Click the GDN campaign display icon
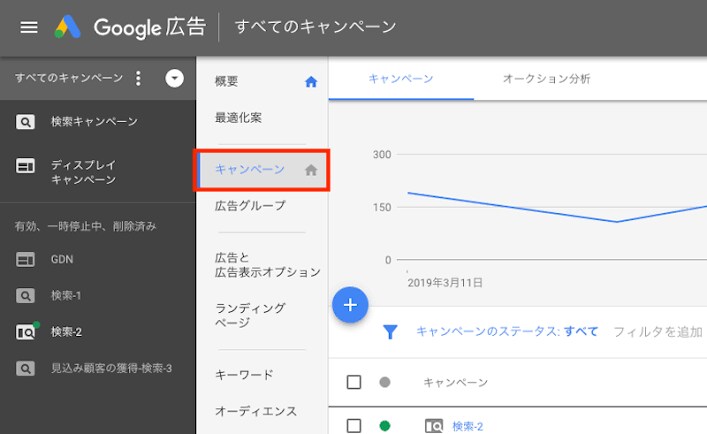707x434 pixels. pyautogui.click(x=25, y=260)
